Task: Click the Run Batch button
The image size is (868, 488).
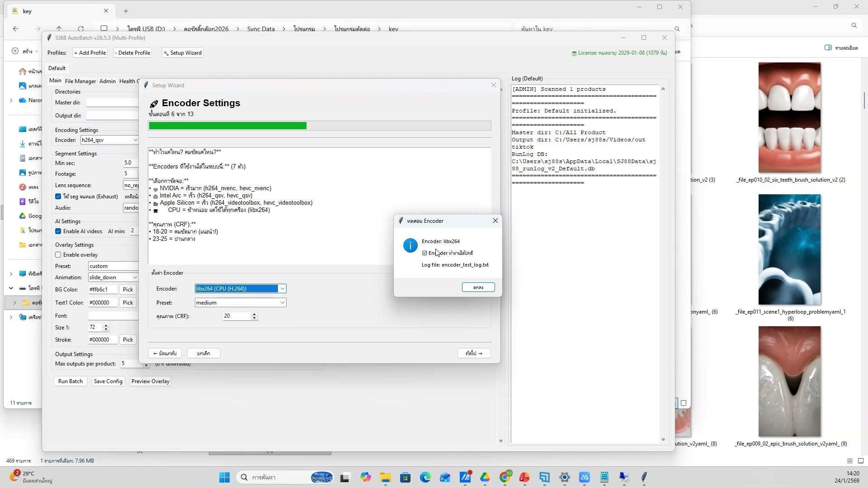Action: coord(70,381)
